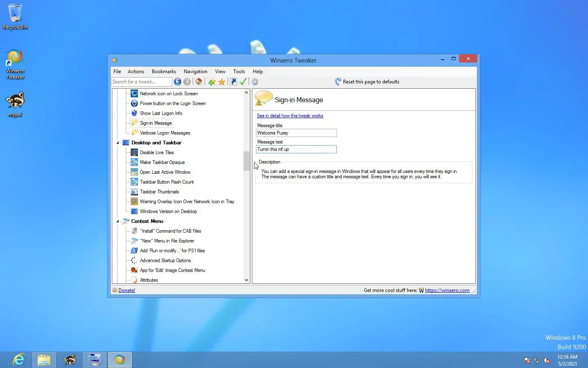
Task: Click the Message text input field
Action: (x=296, y=149)
